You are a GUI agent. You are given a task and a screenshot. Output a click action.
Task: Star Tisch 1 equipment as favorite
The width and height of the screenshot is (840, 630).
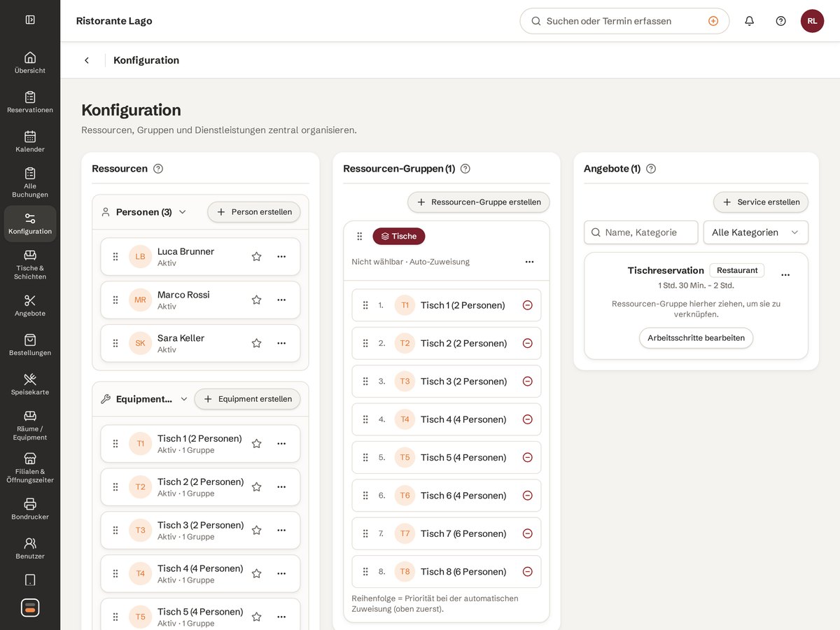[257, 443]
